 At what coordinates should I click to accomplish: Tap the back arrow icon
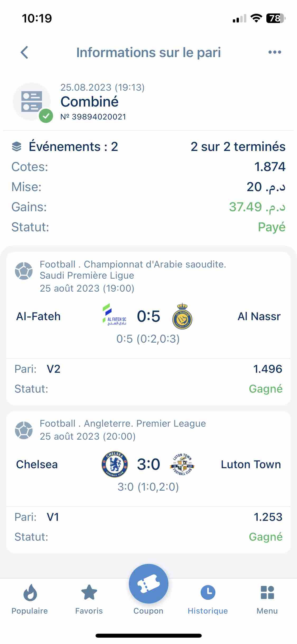coord(24,52)
